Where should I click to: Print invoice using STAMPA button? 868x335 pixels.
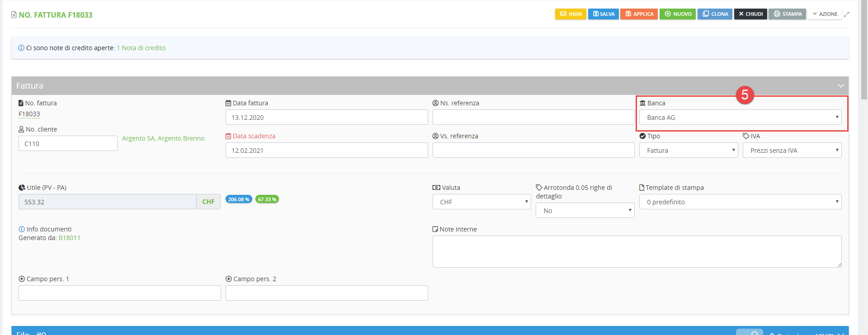coord(787,14)
